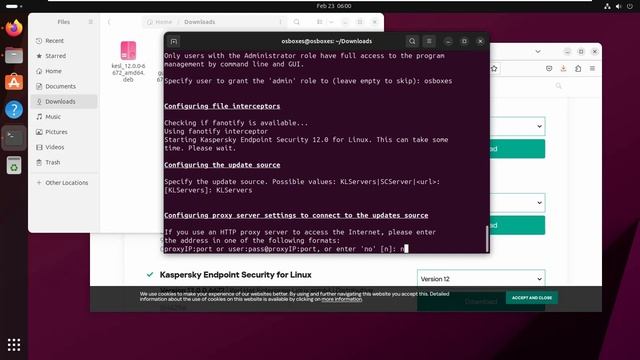Open Music in Files sidebar
Viewport: 640px width, 360px height.
tap(64, 117)
